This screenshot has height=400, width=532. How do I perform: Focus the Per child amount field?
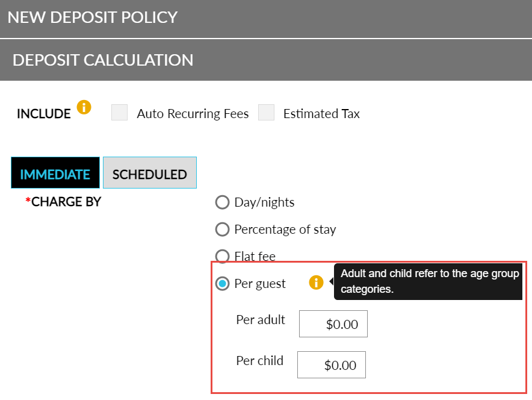coord(332,364)
